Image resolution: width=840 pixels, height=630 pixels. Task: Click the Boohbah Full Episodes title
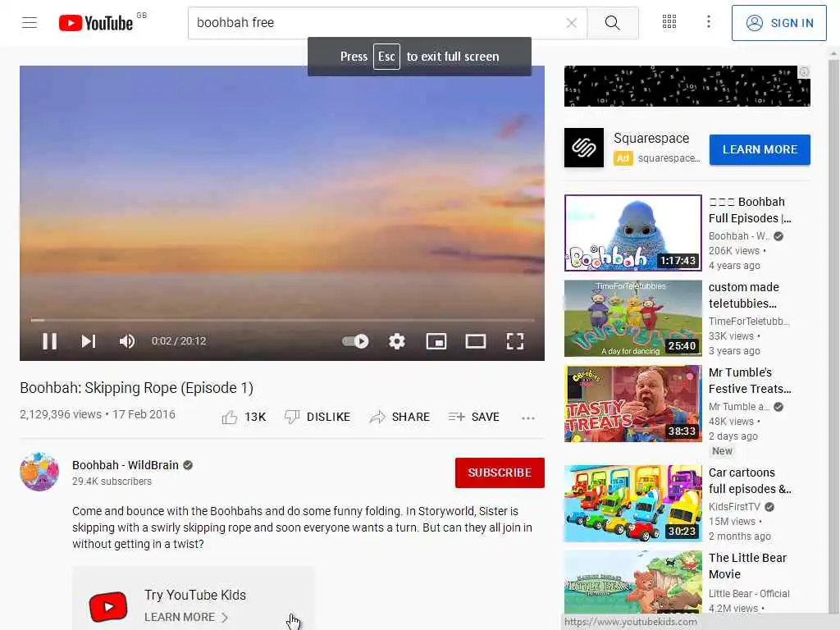[750, 210]
